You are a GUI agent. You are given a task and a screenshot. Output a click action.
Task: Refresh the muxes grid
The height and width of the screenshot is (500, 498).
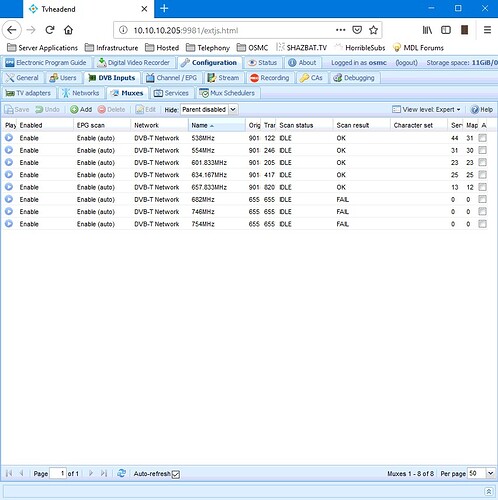point(121,473)
